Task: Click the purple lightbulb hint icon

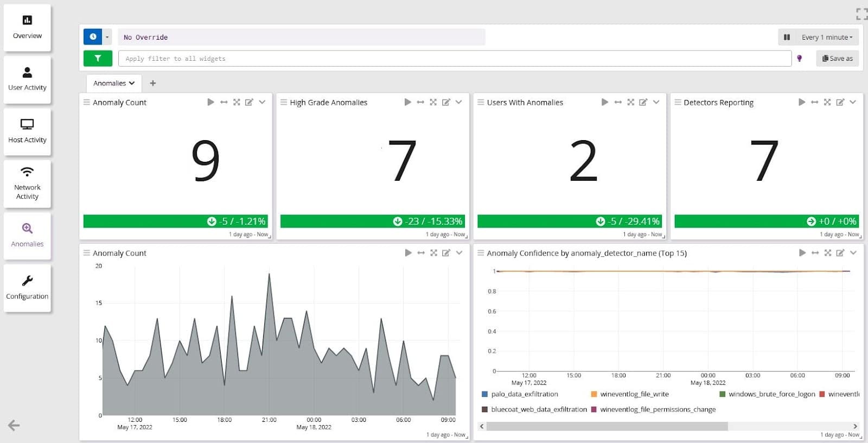Action: [799, 58]
